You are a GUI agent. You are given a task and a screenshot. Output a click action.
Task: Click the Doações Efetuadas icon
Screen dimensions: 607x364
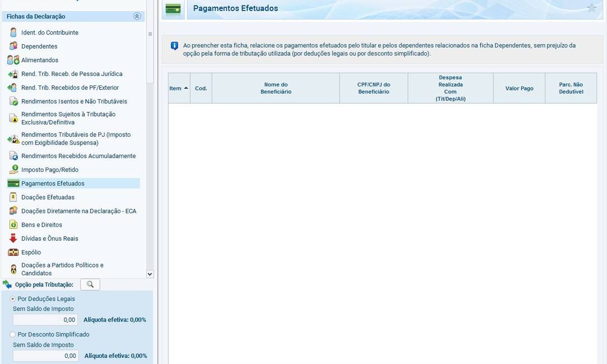point(13,197)
